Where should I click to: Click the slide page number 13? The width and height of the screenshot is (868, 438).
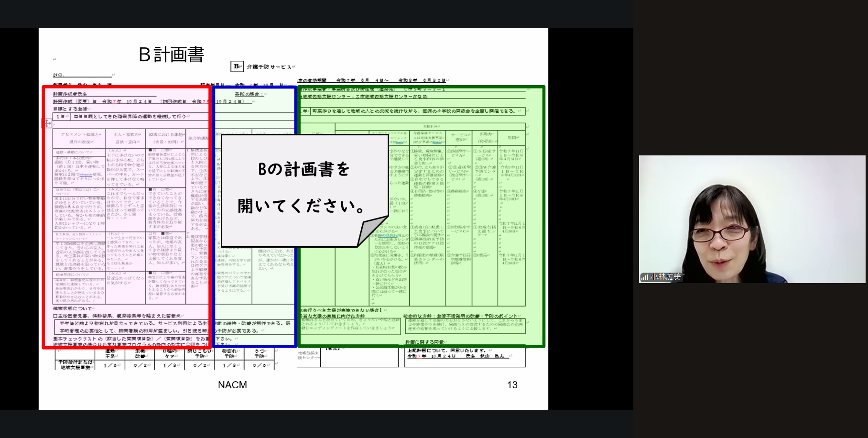point(512,385)
